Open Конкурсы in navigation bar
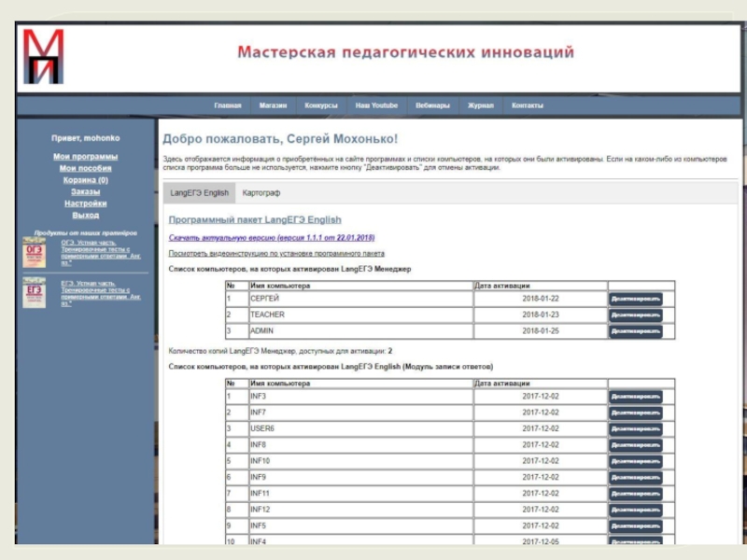747x560 pixels. (x=321, y=105)
